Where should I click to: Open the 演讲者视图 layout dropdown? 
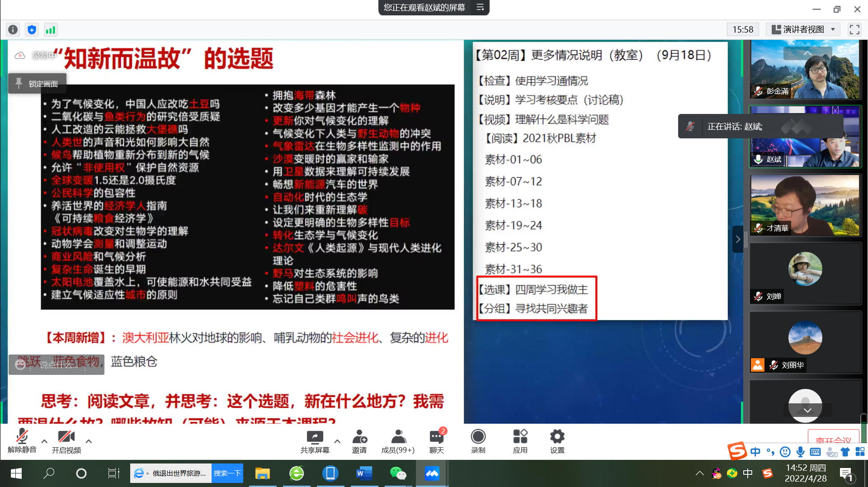803,29
